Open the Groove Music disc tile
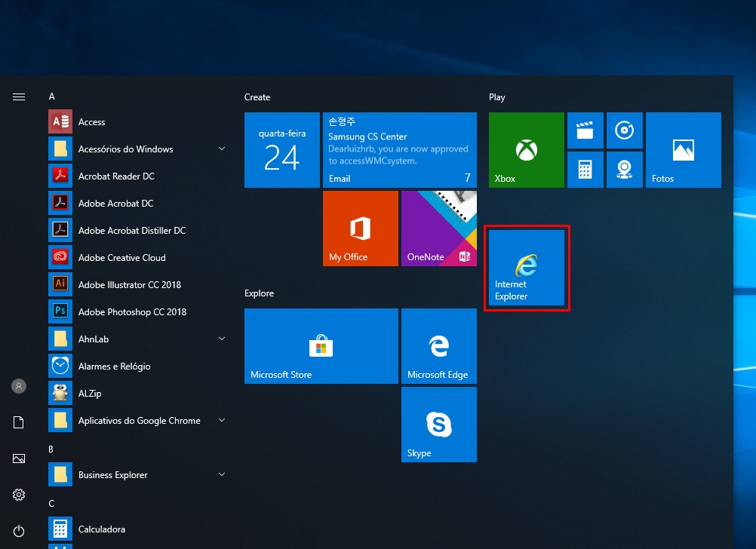 click(625, 130)
